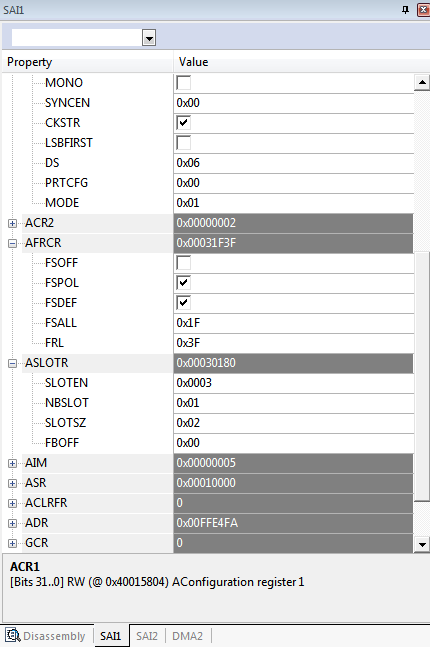Uncheck the CKSTR checkbox
The height and width of the screenshot is (647, 430).
[183, 123]
